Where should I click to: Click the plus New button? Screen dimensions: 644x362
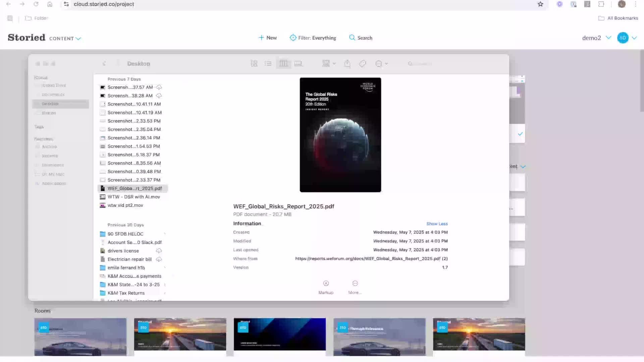pos(267,38)
